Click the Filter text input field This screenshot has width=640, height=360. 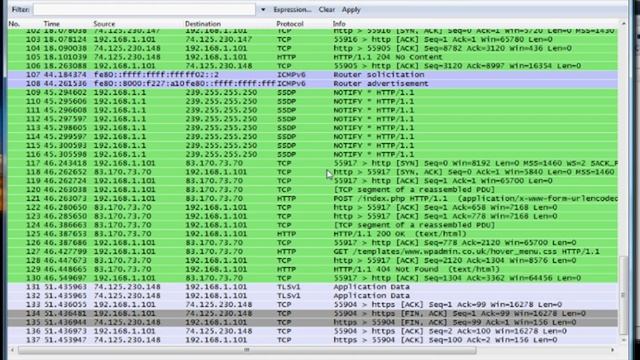coord(144,9)
